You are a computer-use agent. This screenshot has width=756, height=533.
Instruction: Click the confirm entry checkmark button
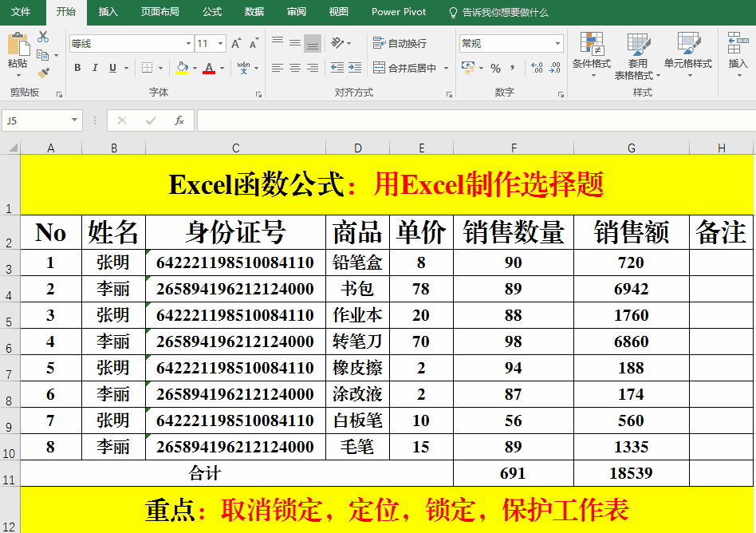(x=151, y=120)
